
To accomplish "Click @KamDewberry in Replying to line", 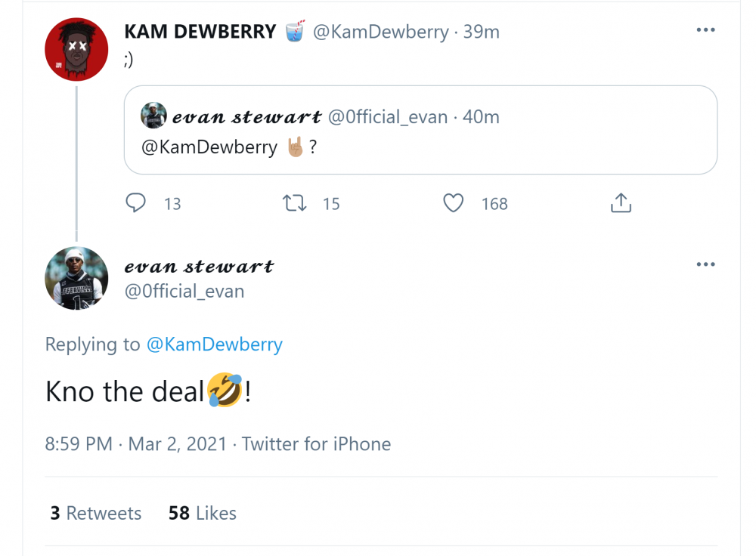I will click(214, 344).
